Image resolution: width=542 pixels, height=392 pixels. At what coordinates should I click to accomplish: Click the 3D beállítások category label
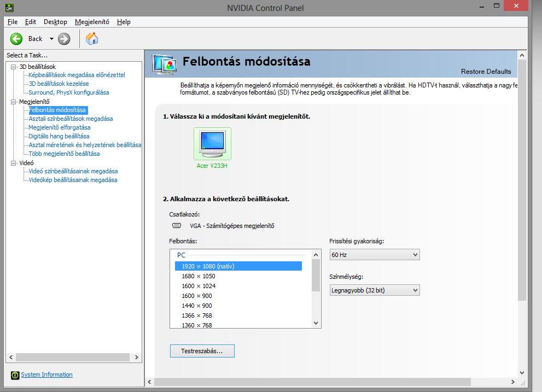[x=37, y=67]
